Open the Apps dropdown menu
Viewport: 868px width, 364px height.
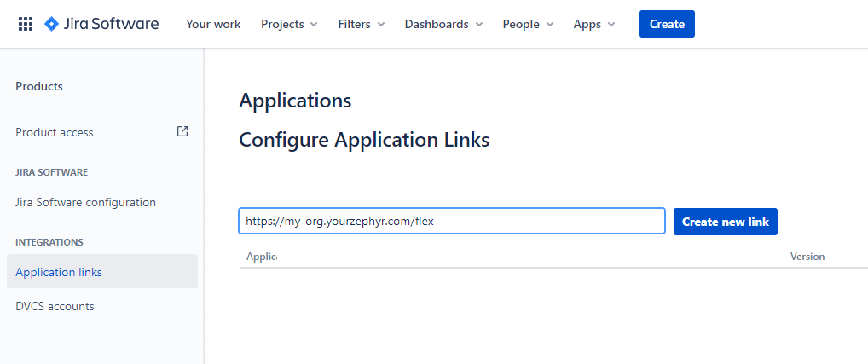pyautogui.click(x=594, y=24)
